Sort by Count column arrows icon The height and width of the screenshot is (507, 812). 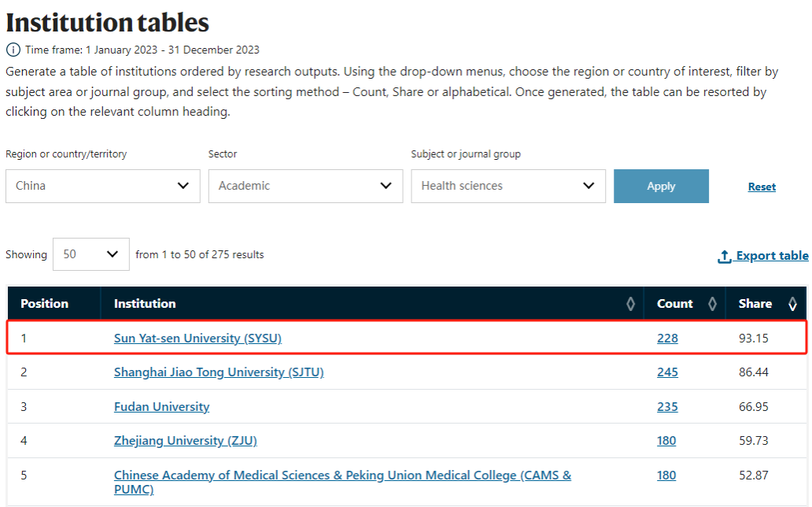click(x=712, y=304)
